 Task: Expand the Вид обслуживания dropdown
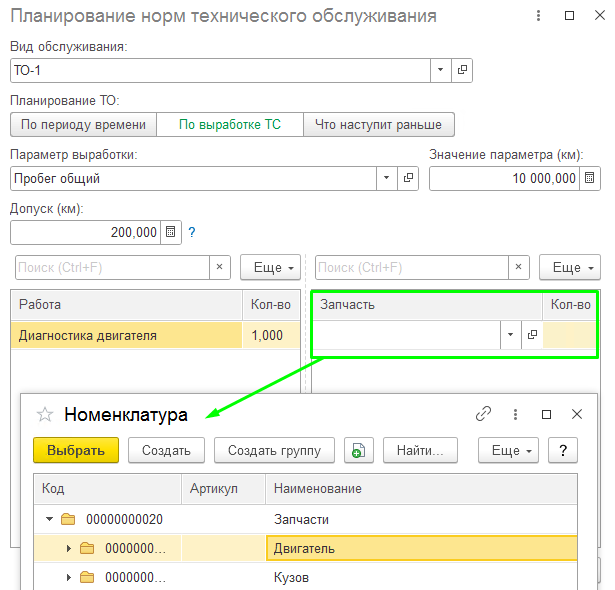pos(440,70)
